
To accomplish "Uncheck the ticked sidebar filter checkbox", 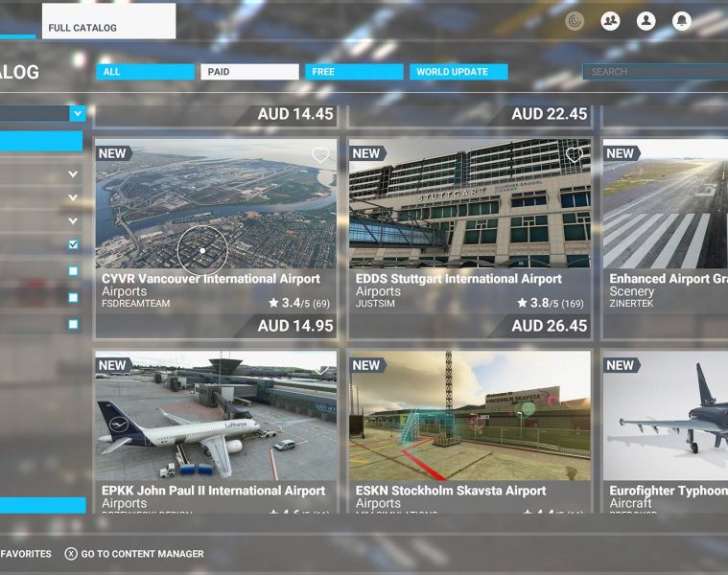I will point(73,244).
